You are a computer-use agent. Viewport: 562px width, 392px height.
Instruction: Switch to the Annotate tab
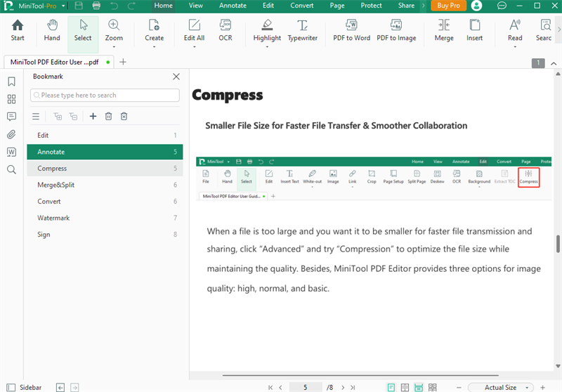click(x=233, y=6)
